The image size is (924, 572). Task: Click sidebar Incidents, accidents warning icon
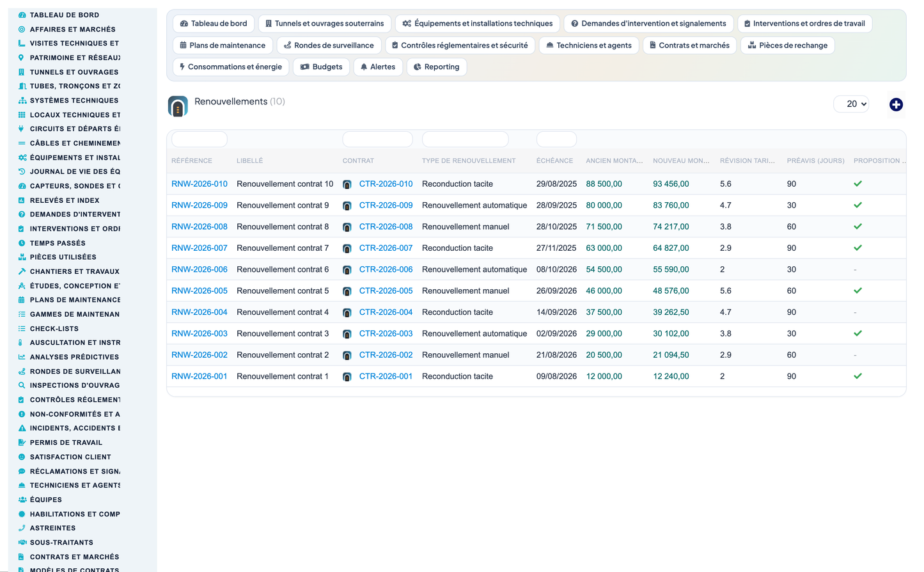pyautogui.click(x=22, y=428)
